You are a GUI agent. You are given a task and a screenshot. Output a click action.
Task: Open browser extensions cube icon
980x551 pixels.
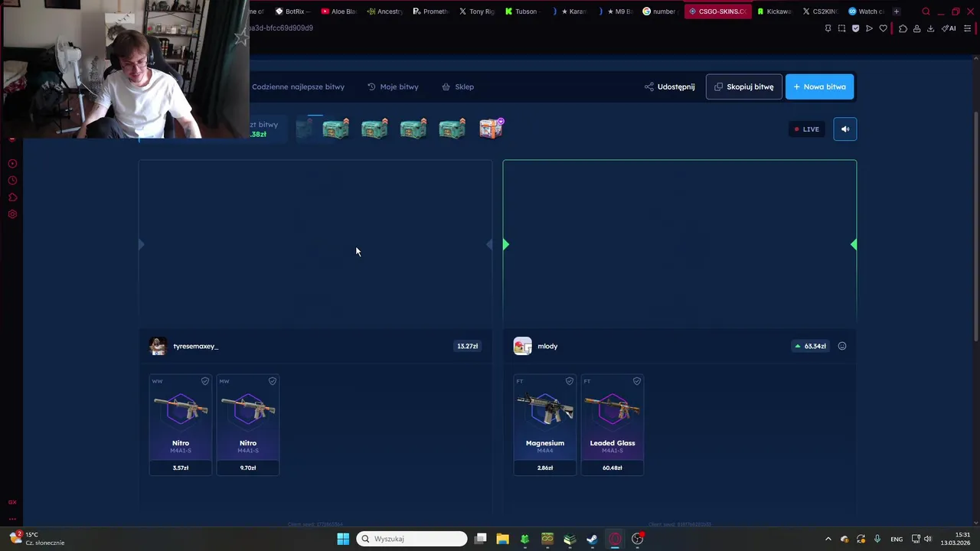click(x=903, y=28)
